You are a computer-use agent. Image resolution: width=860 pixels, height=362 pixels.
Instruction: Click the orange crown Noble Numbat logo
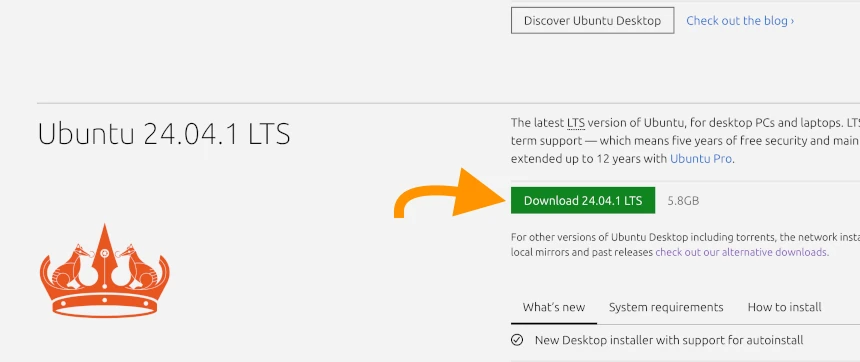[105, 270]
